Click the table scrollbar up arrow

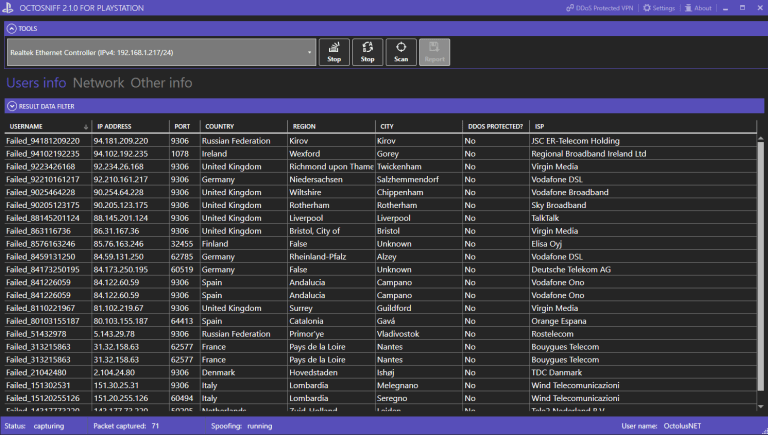761,138
